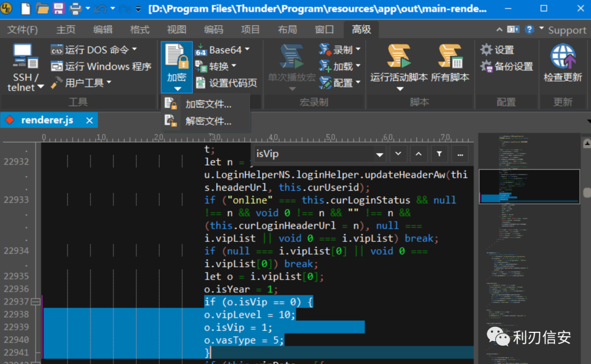Collapse the code fold at line 22937

point(36,302)
